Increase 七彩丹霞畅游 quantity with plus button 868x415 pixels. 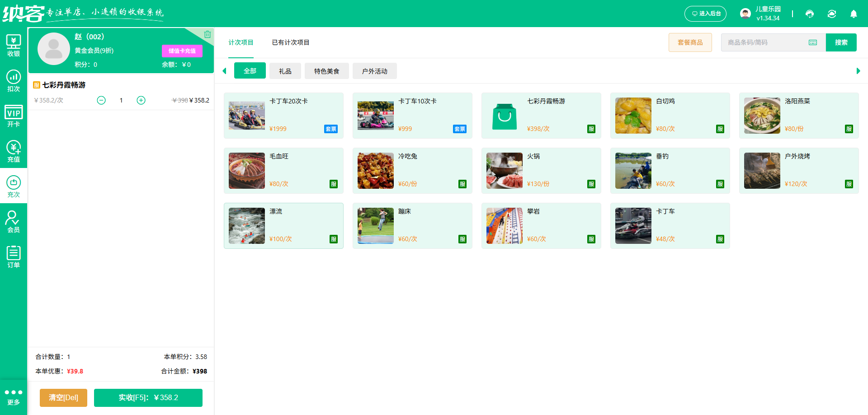point(141,100)
